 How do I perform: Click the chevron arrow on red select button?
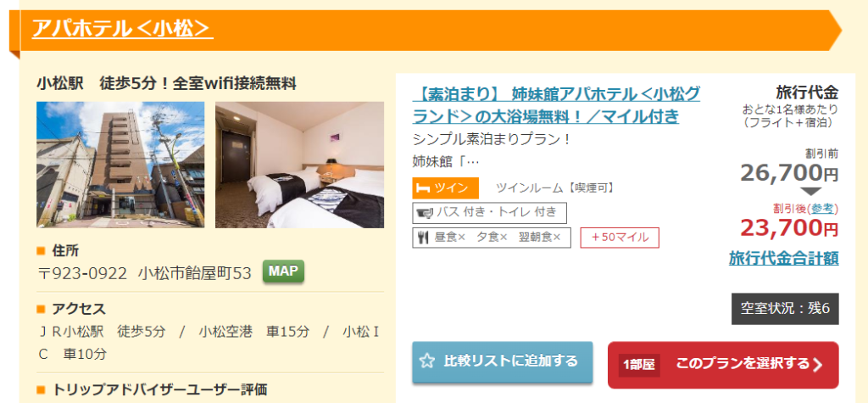click(x=818, y=365)
